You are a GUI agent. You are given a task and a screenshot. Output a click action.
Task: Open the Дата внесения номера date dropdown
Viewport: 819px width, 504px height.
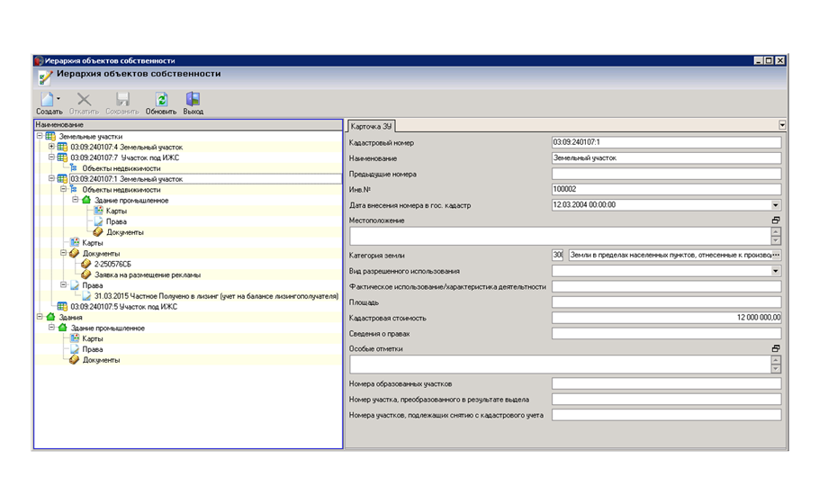[x=775, y=205]
